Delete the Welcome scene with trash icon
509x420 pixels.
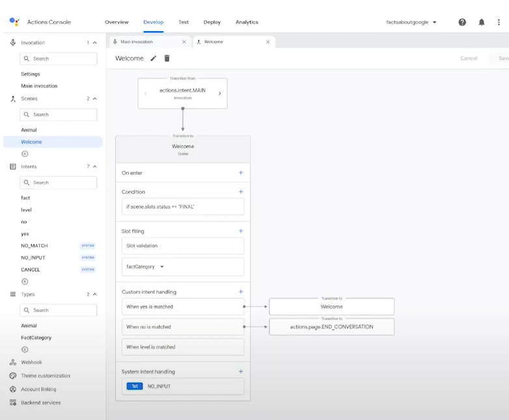pyautogui.click(x=167, y=59)
